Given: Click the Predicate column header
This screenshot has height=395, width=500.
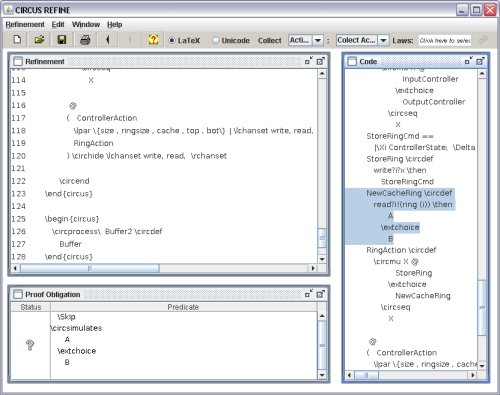Looking at the screenshot, I should pyautogui.click(x=183, y=307).
